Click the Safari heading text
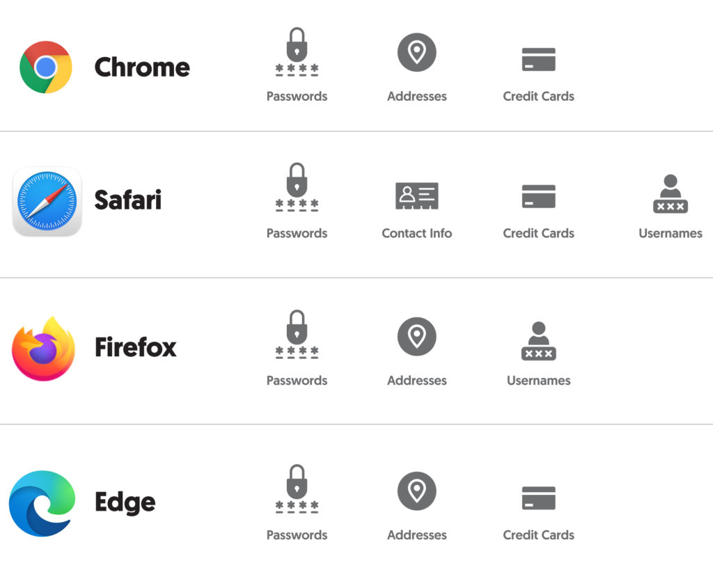713x588 pixels. tap(128, 200)
